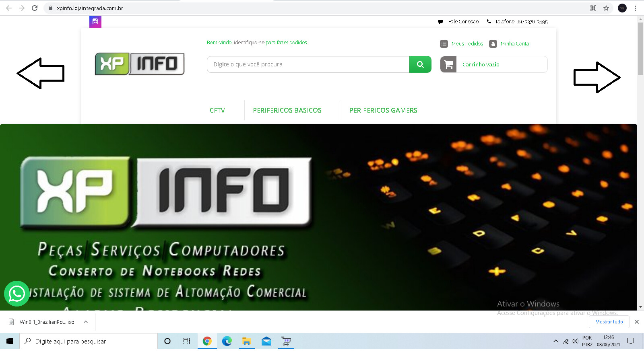Image resolution: width=644 pixels, height=362 pixels.
Task: Click the product search input field
Action: coord(308,64)
